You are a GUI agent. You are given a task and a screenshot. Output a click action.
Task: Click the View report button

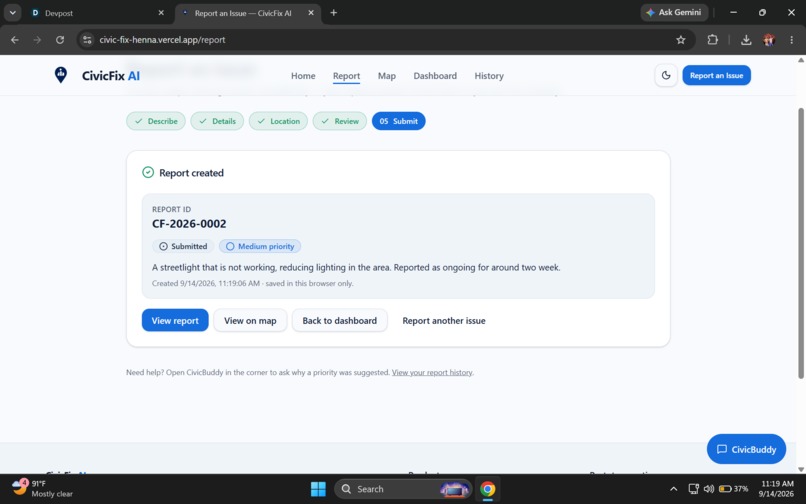pyautogui.click(x=175, y=320)
